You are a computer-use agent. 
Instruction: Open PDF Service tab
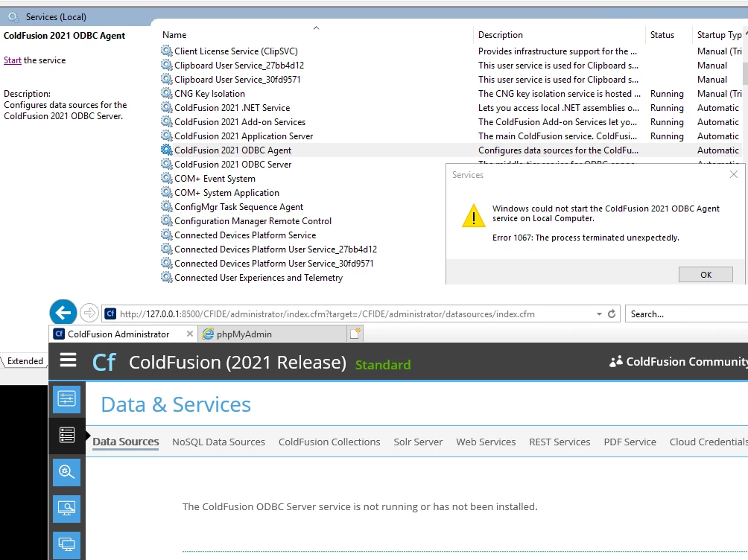[630, 442]
